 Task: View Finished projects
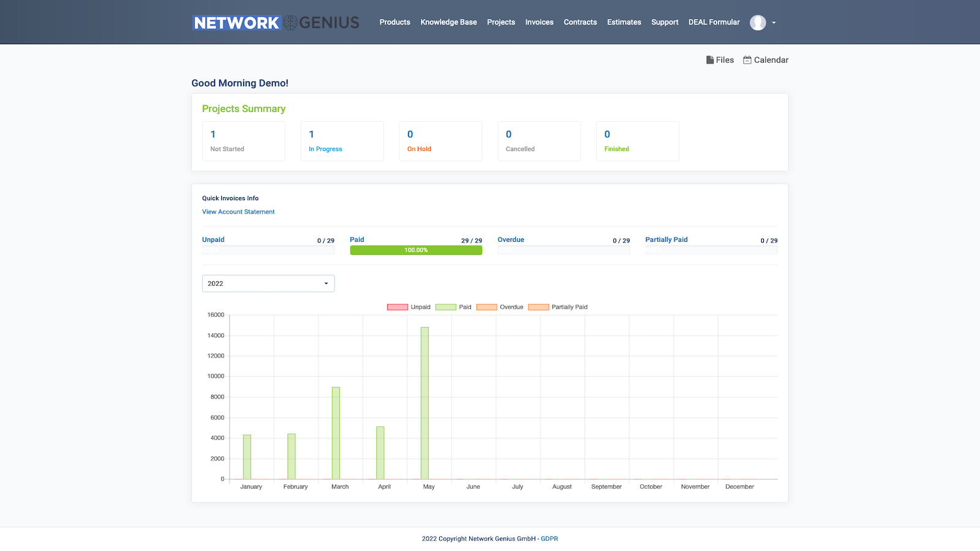tap(638, 141)
